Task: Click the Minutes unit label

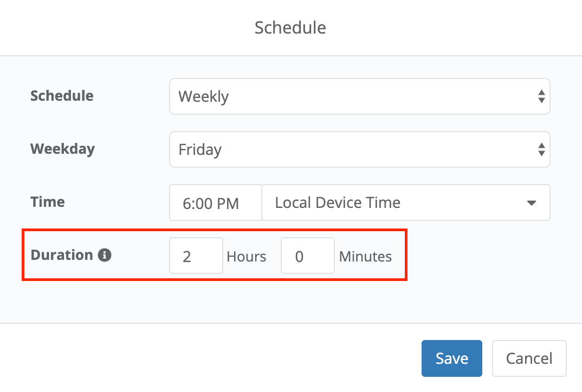Action: [365, 256]
